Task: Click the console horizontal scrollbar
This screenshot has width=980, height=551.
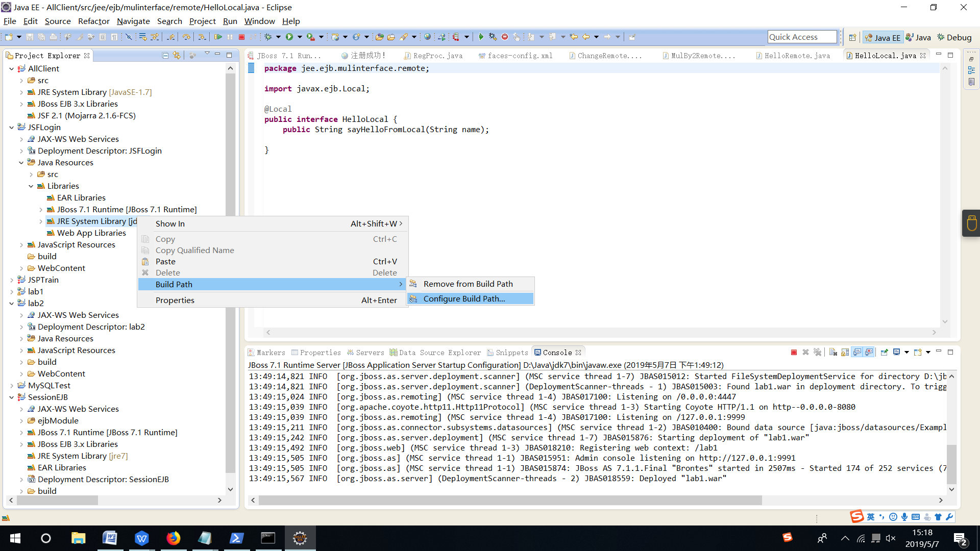Action: click(510, 500)
